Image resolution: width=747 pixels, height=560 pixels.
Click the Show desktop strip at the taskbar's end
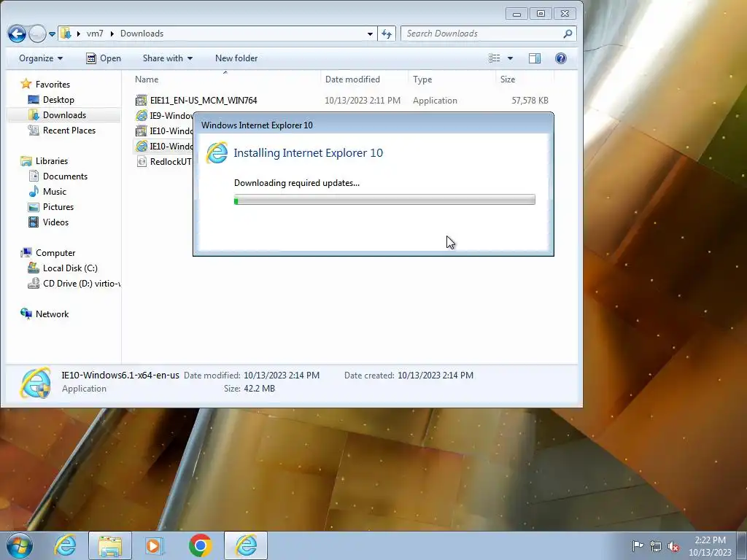coord(742,545)
